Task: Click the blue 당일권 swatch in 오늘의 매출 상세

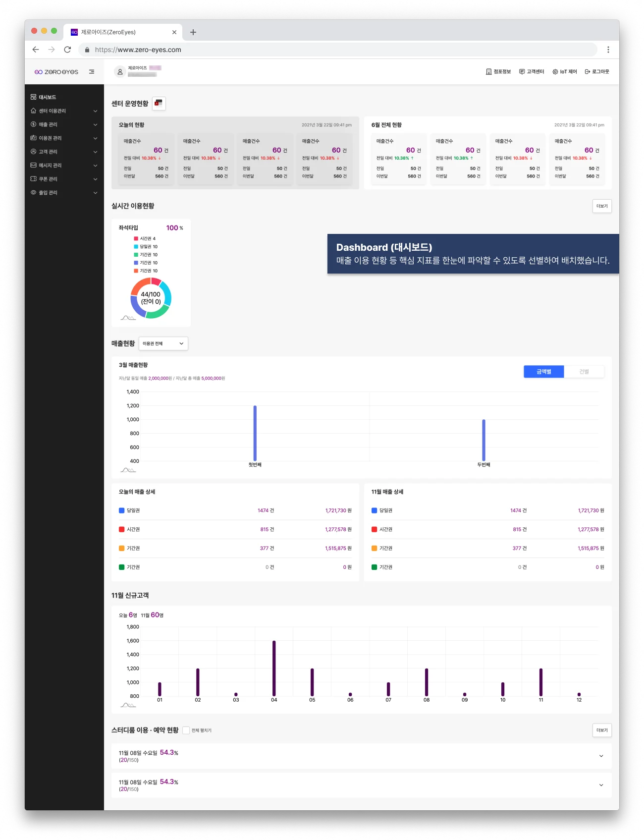Action: [x=122, y=510]
